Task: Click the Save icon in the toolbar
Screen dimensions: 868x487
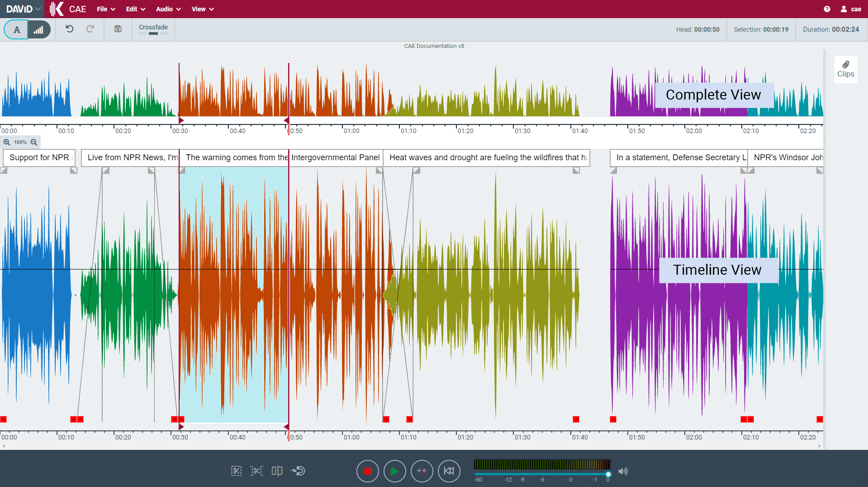Action: pyautogui.click(x=118, y=29)
